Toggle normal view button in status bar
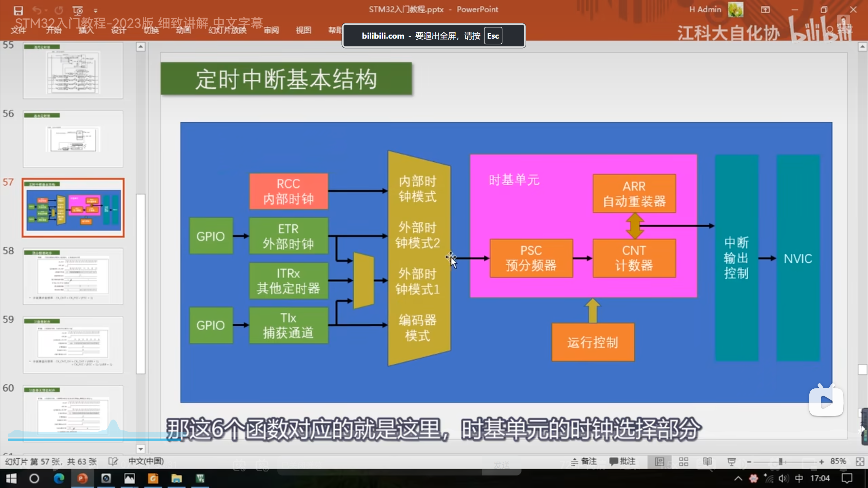Screen dimensions: 868x488 click(659, 462)
